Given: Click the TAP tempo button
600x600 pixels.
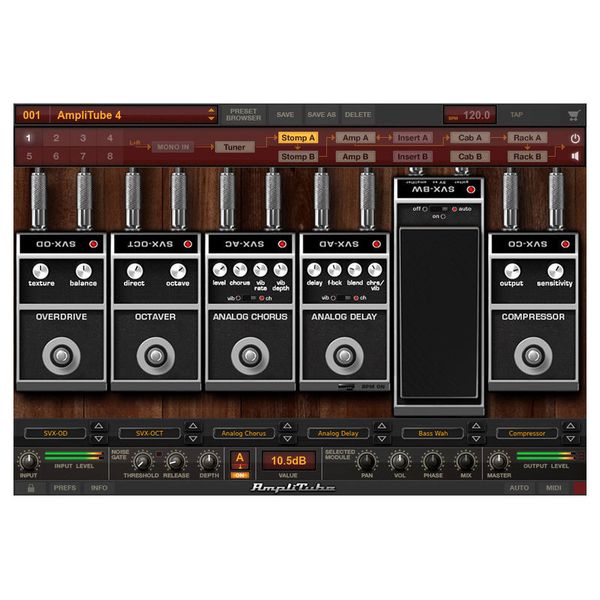Looking at the screenshot, I should pos(517,115).
